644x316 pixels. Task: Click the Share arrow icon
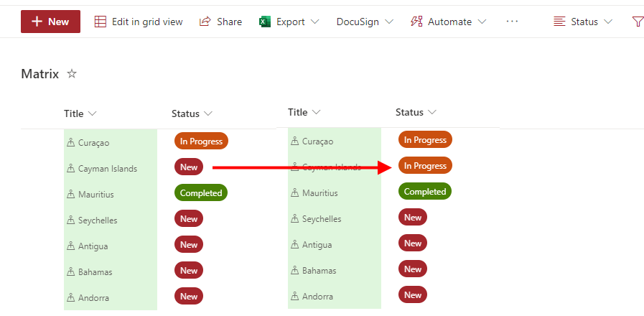[205, 22]
